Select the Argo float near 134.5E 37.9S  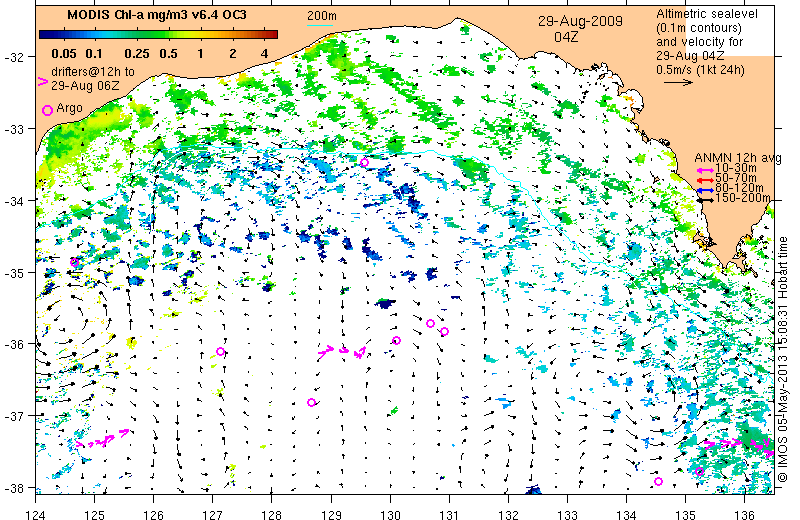coord(658,482)
